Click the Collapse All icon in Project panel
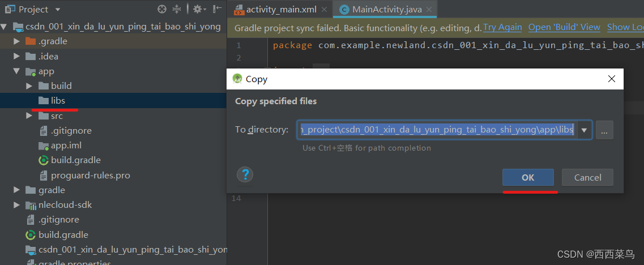Screen dimensions: 644x265 tap(177, 9)
